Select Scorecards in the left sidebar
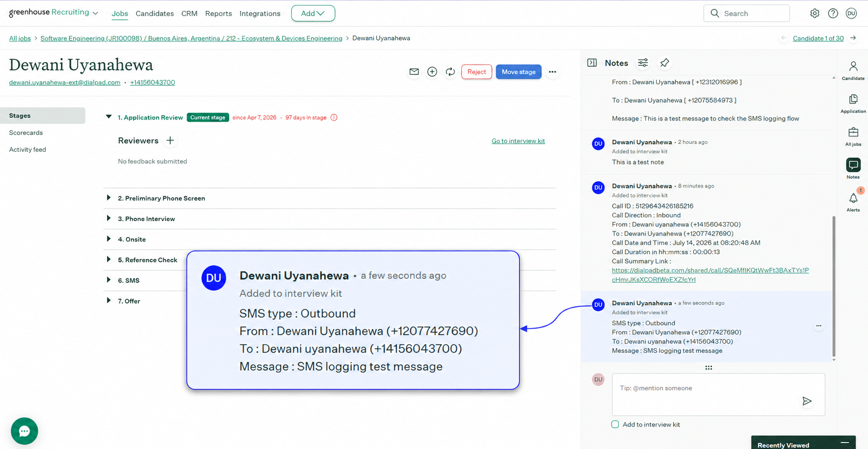This screenshot has width=868, height=449. tap(26, 132)
